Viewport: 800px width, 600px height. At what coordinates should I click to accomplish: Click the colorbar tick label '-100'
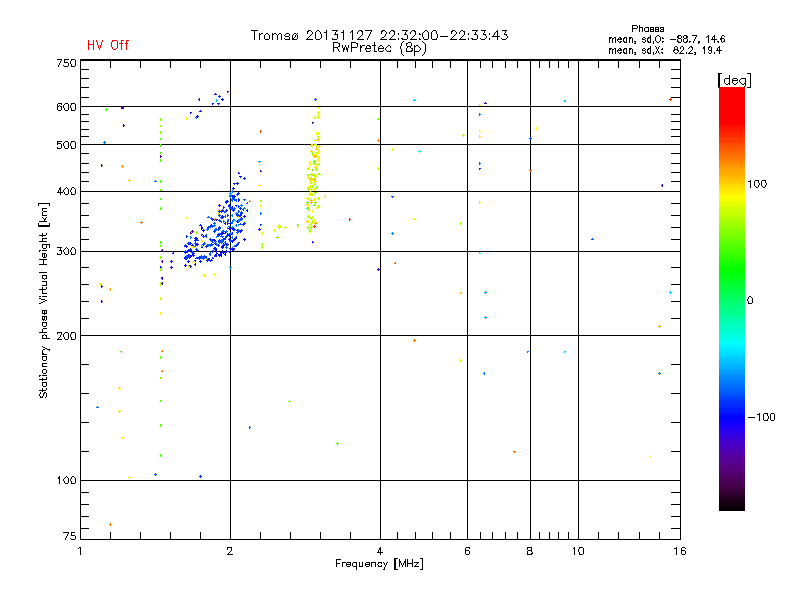tap(761, 417)
